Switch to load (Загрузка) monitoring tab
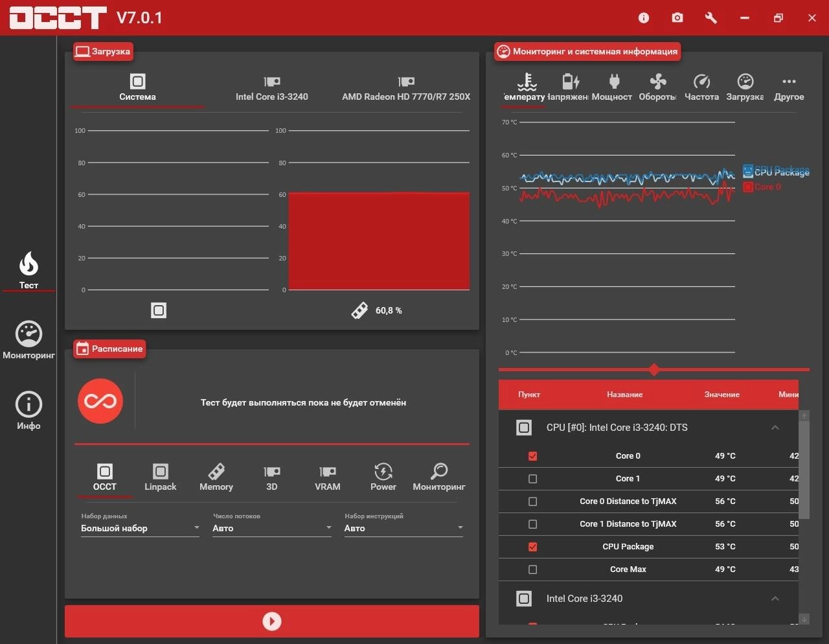The width and height of the screenshot is (829, 644). pyautogui.click(x=745, y=87)
